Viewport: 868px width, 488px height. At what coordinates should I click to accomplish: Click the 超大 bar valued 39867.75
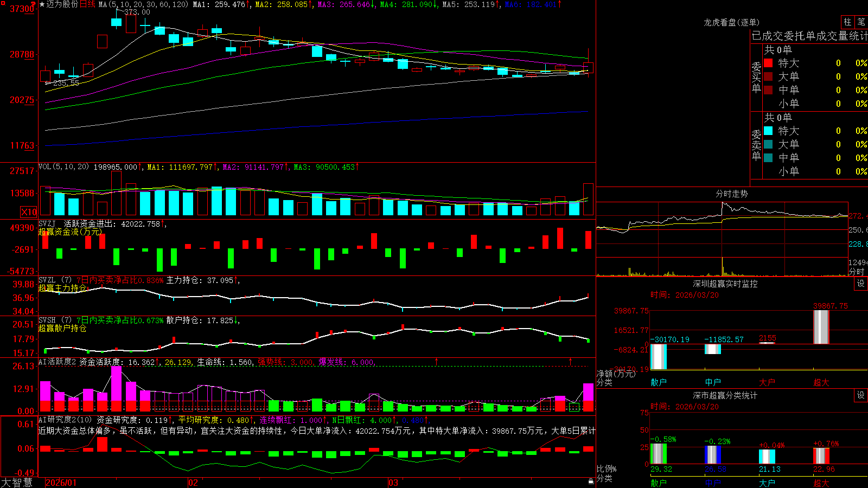821,327
